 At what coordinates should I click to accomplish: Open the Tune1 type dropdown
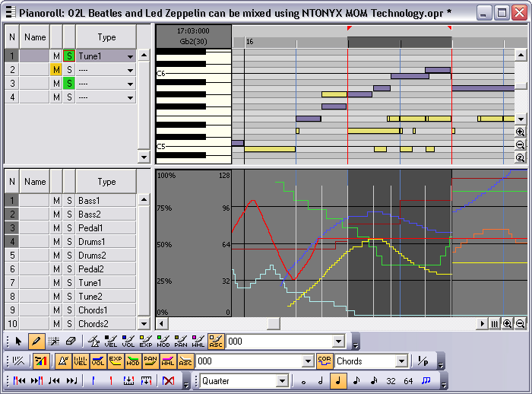130,56
